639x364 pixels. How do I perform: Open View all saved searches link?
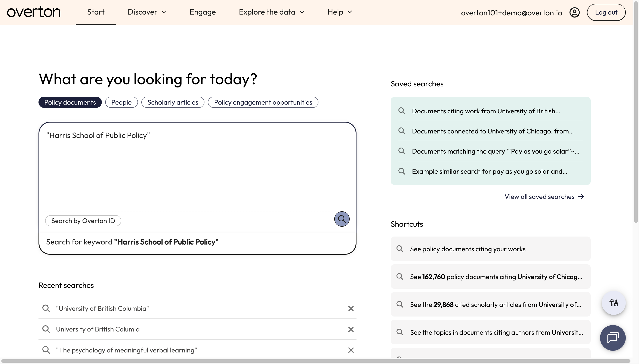point(544,197)
